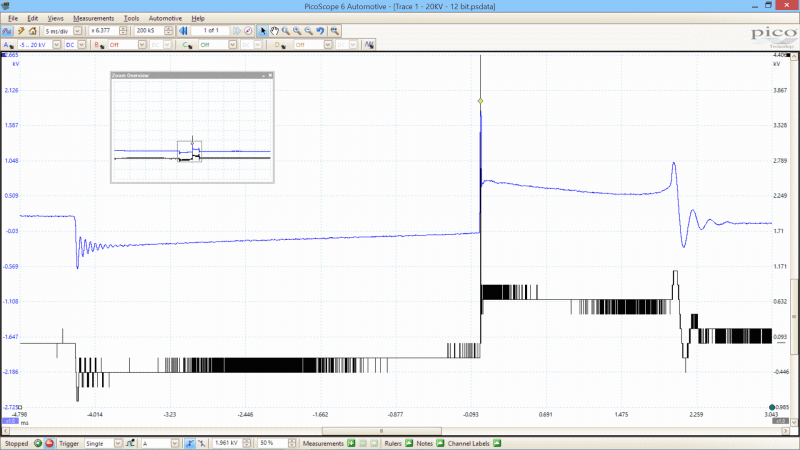Click the Channel A options button
The width and height of the screenshot is (800, 450).
[9, 45]
